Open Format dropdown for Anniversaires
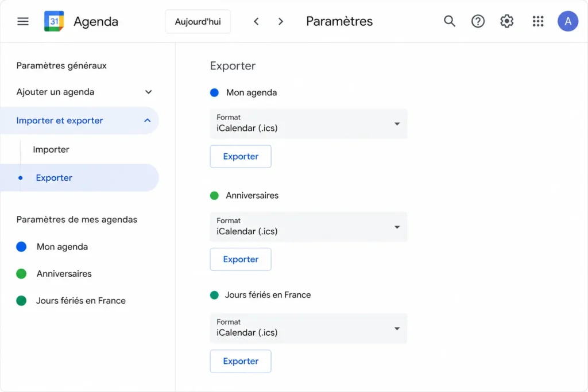 coord(308,227)
